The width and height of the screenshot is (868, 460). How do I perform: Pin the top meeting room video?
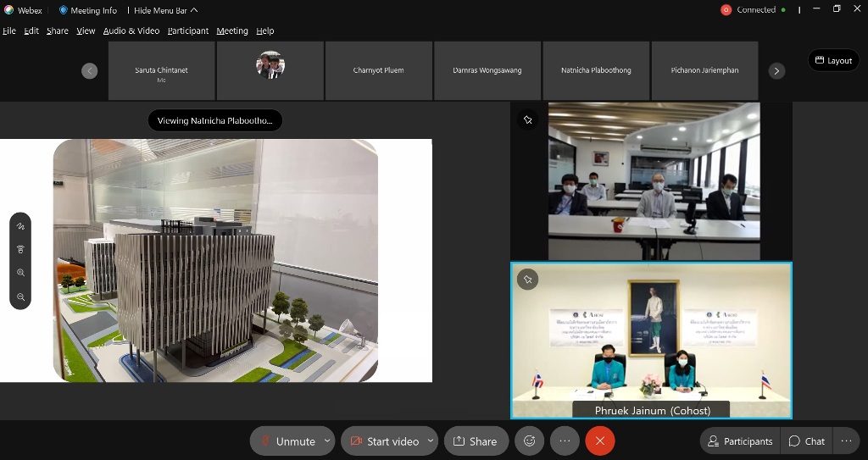[527, 120]
